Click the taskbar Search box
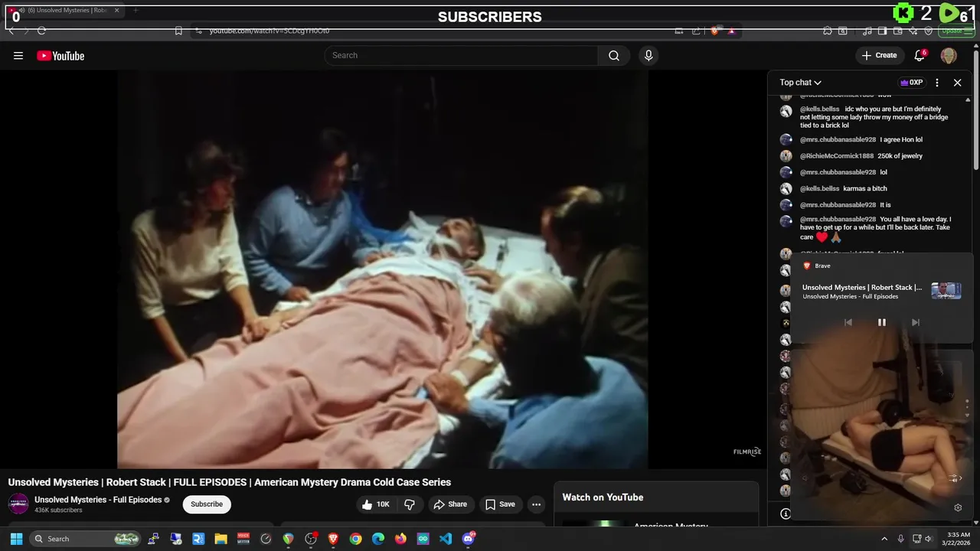This screenshot has height=551, width=980. 86,539
